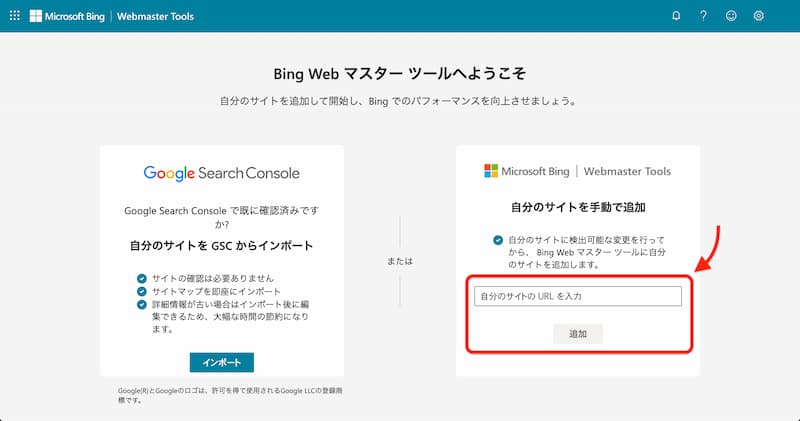Click the Microsoft Bing logo in header
This screenshot has width=800, height=421.
pos(67,16)
